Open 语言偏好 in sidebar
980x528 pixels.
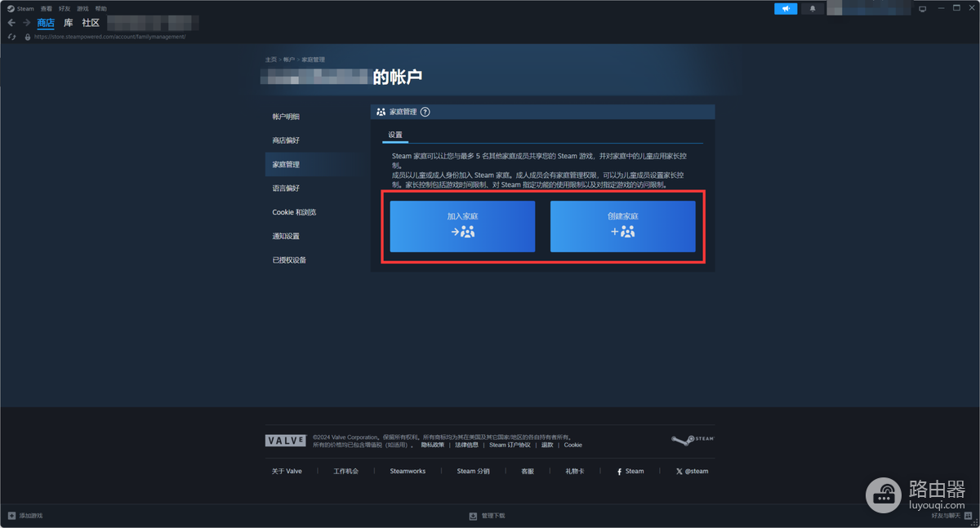[286, 188]
